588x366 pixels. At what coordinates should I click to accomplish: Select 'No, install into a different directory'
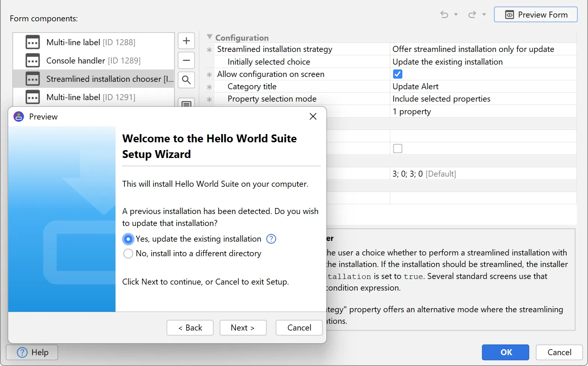(x=128, y=254)
